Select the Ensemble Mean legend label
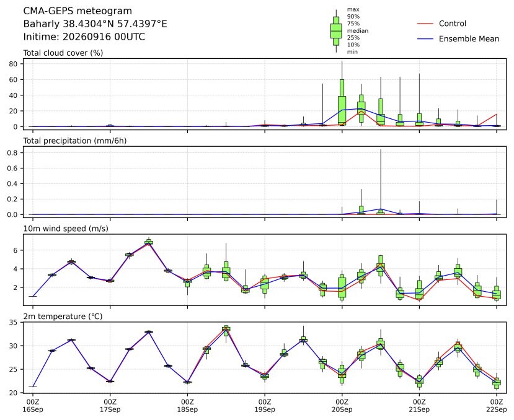This screenshot has height=420, width=514. click(x=469, y=38)
